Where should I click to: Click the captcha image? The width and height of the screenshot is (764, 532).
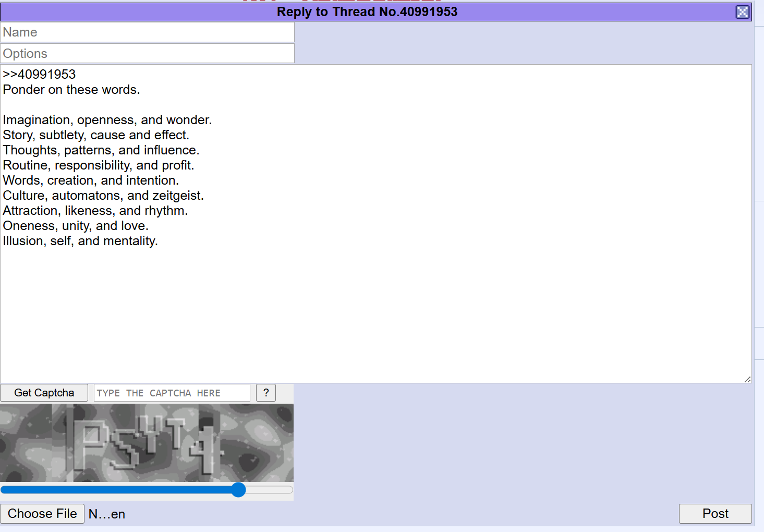[147, 443]
